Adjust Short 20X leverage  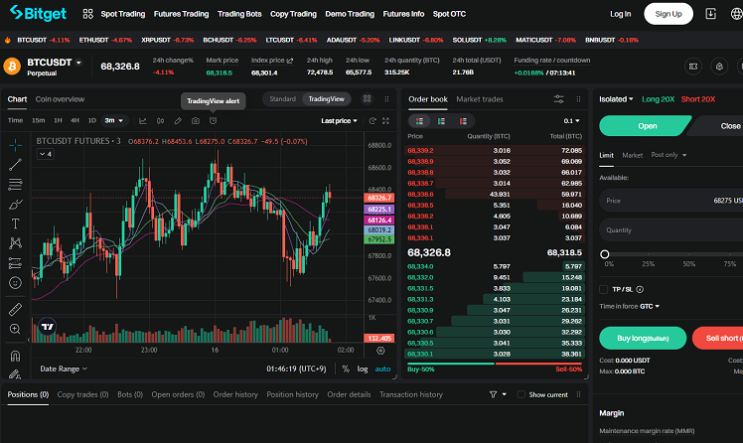pos(698,99)
